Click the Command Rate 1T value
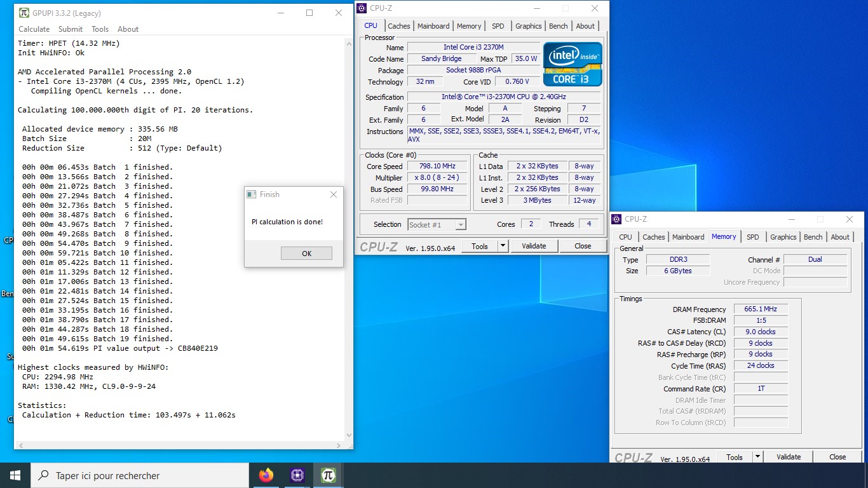Image resolution: width=868 pixels, height=488 pixels. [761, 388]
